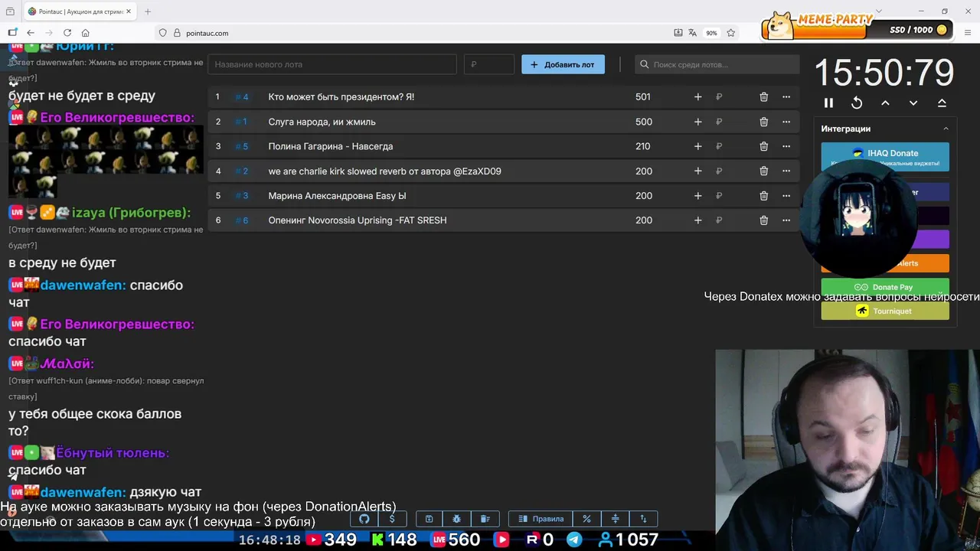
Task: Add amount to lot Кто может быть президентом
Action: (x=697, y=97)
